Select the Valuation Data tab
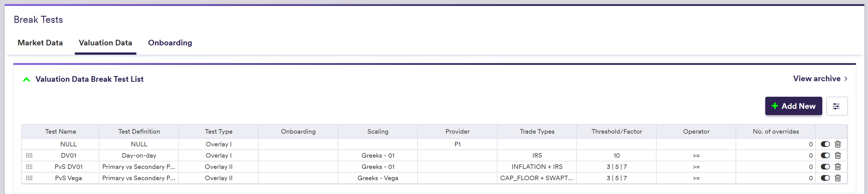The height and width of the screenshot is (194, 868). click(105, 43)
